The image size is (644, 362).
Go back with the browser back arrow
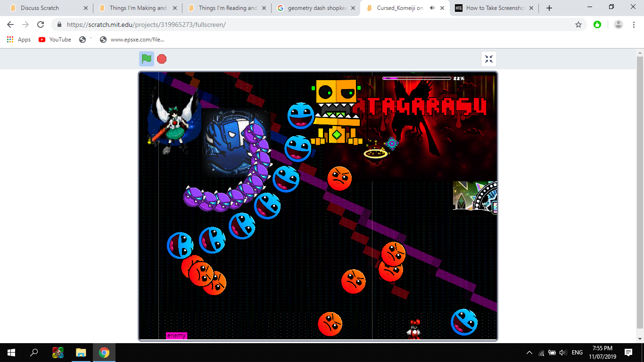pos(10,25)
